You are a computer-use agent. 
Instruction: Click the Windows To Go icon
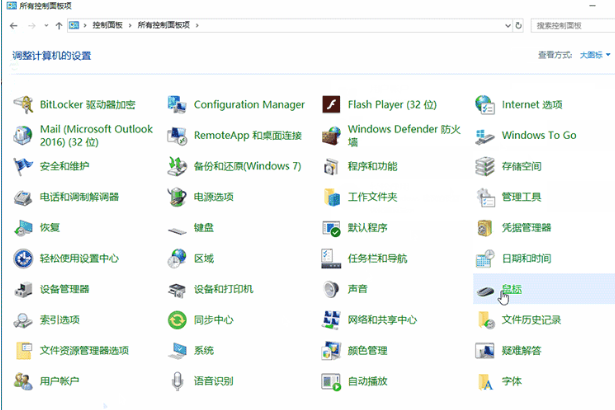tap(485, 135)
